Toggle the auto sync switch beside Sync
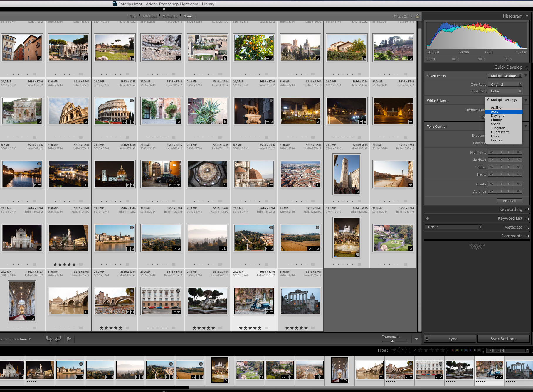The width and height of the screenshot is (533, 392). (427, 339)
